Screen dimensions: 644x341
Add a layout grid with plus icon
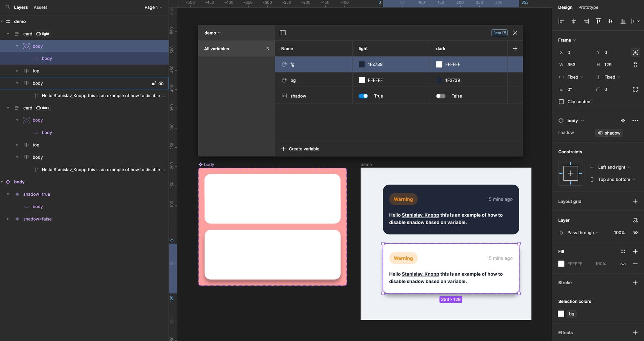coord(635,201)
